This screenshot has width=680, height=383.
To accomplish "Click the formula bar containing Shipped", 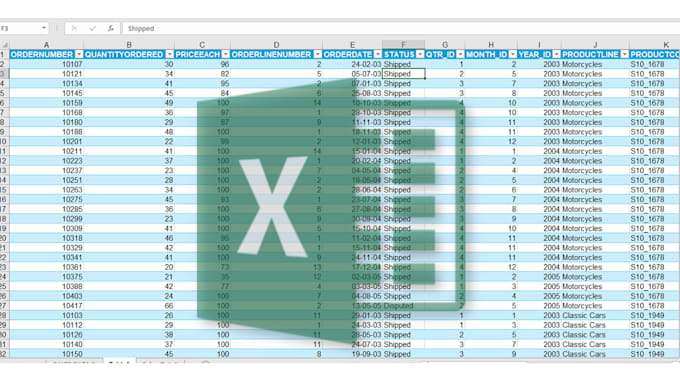I will [401, 29].
